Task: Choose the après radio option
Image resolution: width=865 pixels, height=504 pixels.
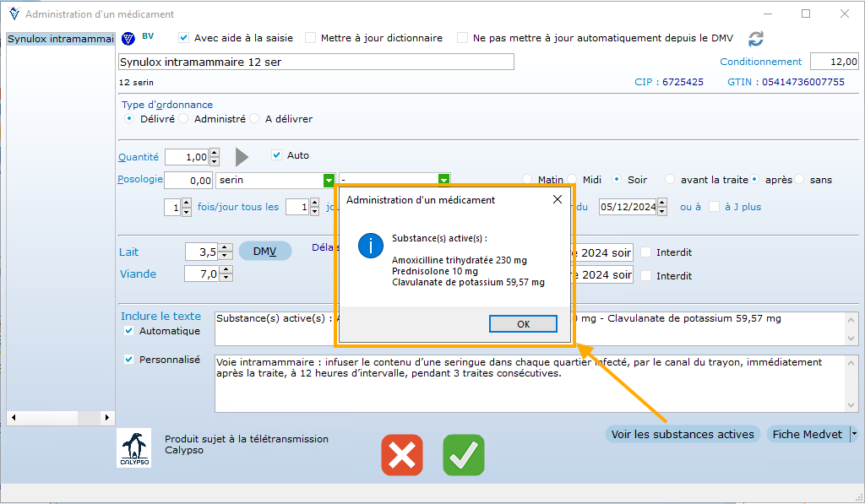Action: tap(754, 179)
